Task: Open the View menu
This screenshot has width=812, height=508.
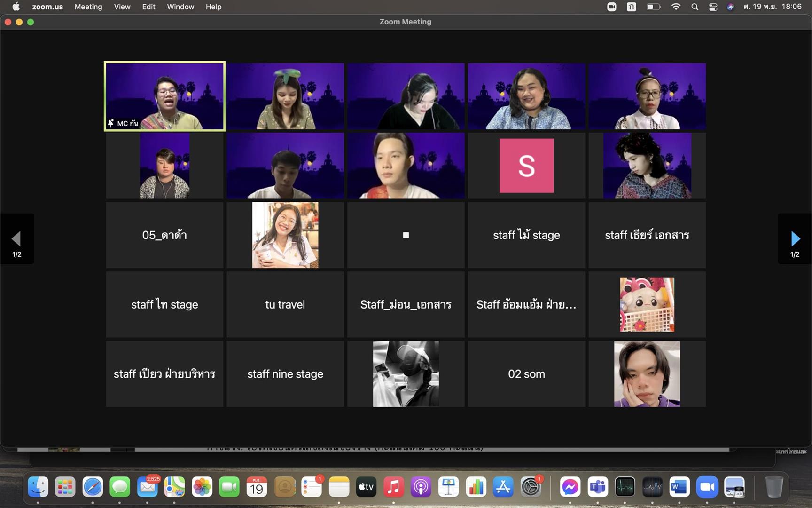Action: 122,7
